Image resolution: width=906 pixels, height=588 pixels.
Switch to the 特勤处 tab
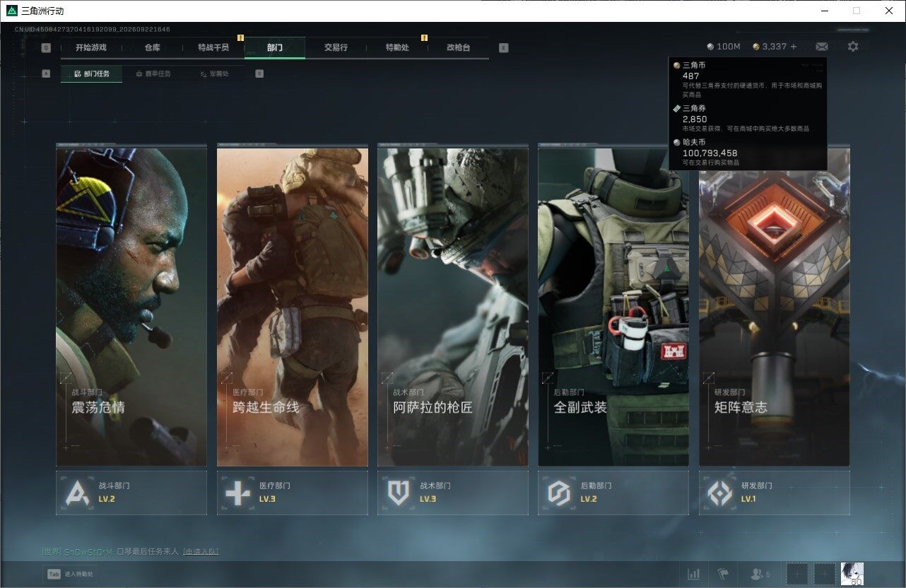tap(397, 48)
